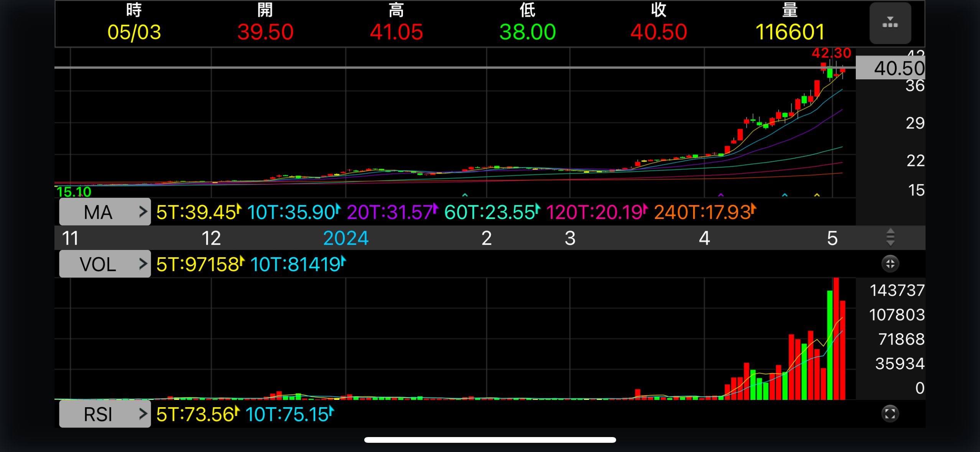Tap the 240T:17.93 moving average value
Image resolution: width=980 pixels, height=452 pixels.
click(x=703, y=212)
